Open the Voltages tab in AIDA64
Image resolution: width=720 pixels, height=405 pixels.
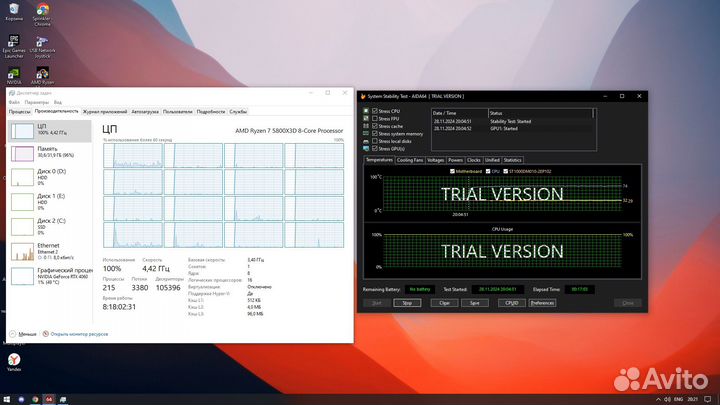pos(435,160)
